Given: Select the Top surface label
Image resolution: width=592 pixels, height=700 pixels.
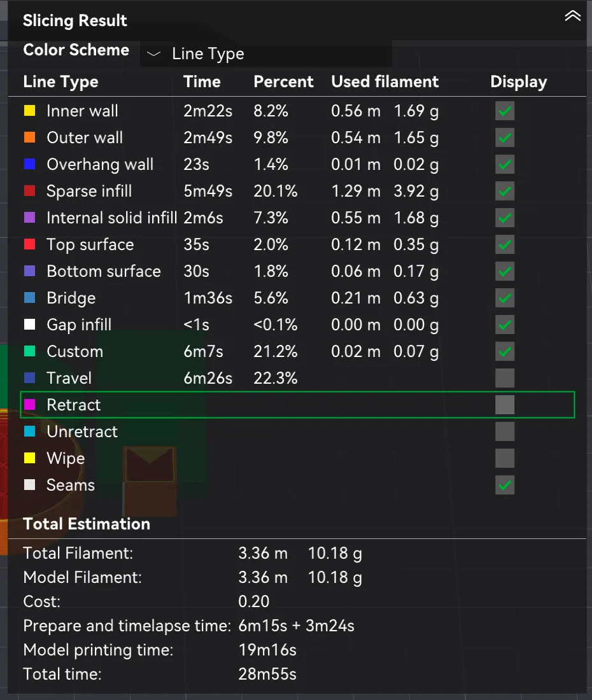Looking at the screenshot, I should coord(90,244).
